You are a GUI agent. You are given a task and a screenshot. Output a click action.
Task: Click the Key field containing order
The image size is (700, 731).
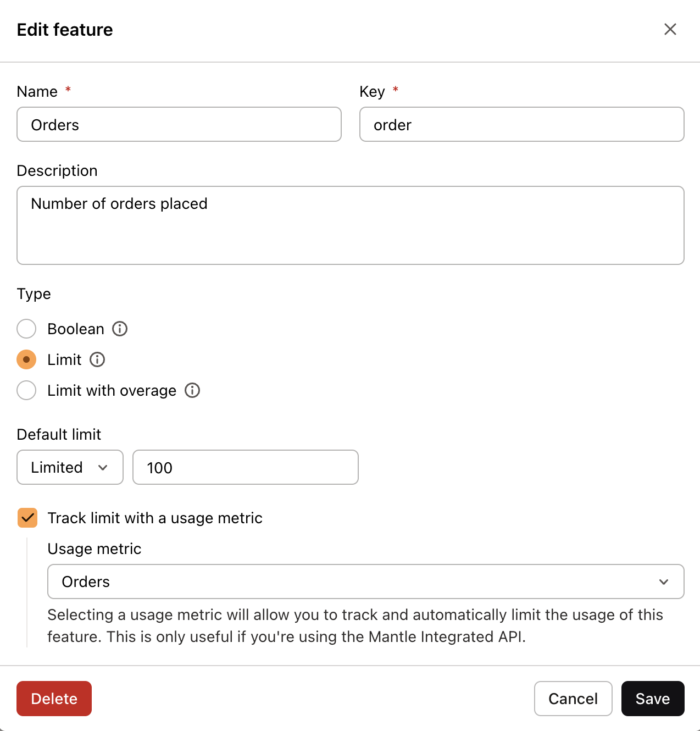click(x=522, y=125)
